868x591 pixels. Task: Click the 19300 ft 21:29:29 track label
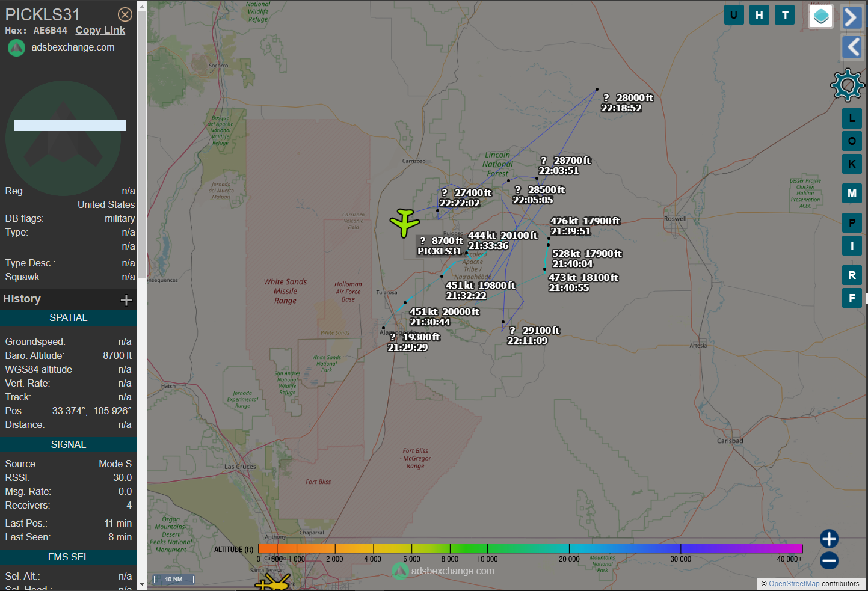tap(414, 342)
